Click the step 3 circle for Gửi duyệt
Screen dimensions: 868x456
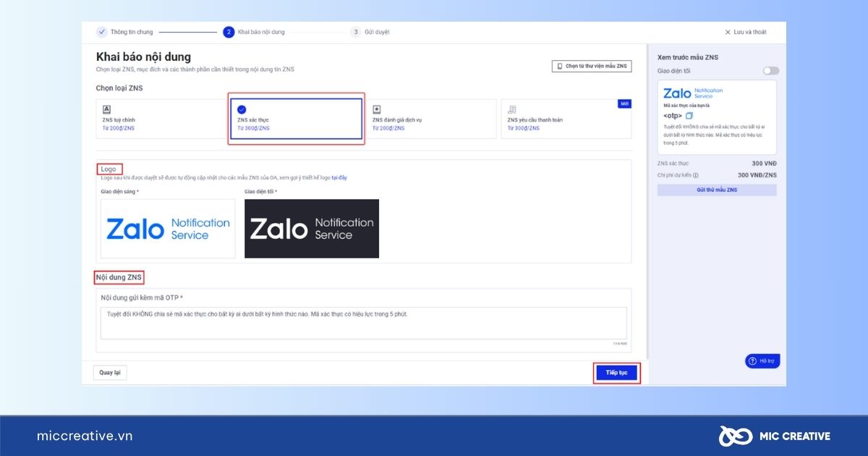coord(356,32)
